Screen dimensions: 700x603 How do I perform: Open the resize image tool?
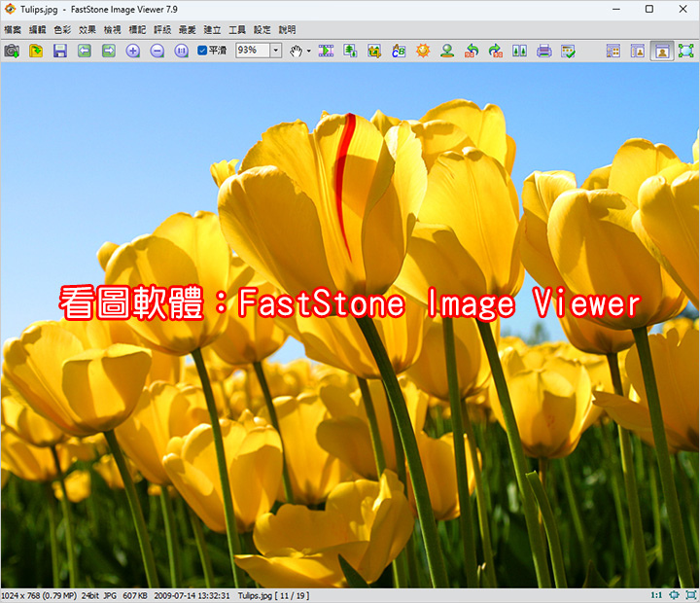pos(350,51)
